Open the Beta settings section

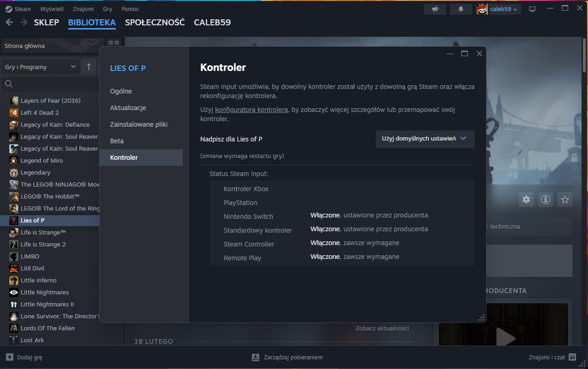tap(141, 141)
